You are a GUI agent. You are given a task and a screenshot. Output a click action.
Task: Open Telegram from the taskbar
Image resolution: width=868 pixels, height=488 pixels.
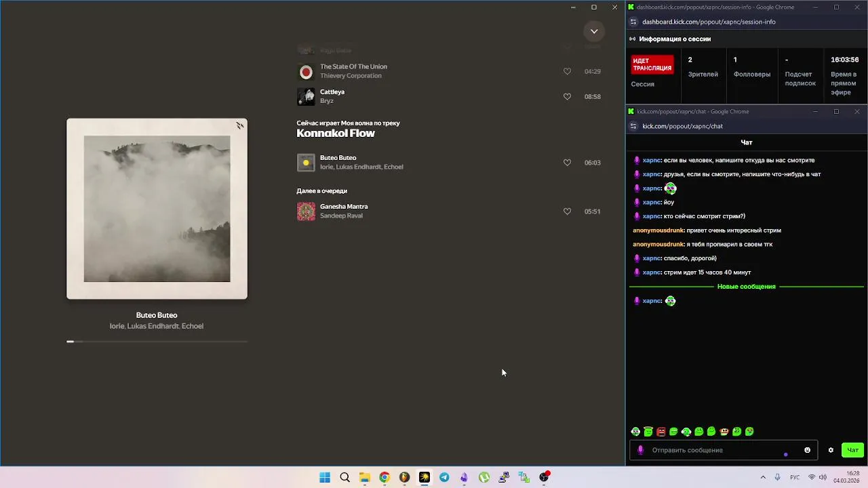click(444, 478)
